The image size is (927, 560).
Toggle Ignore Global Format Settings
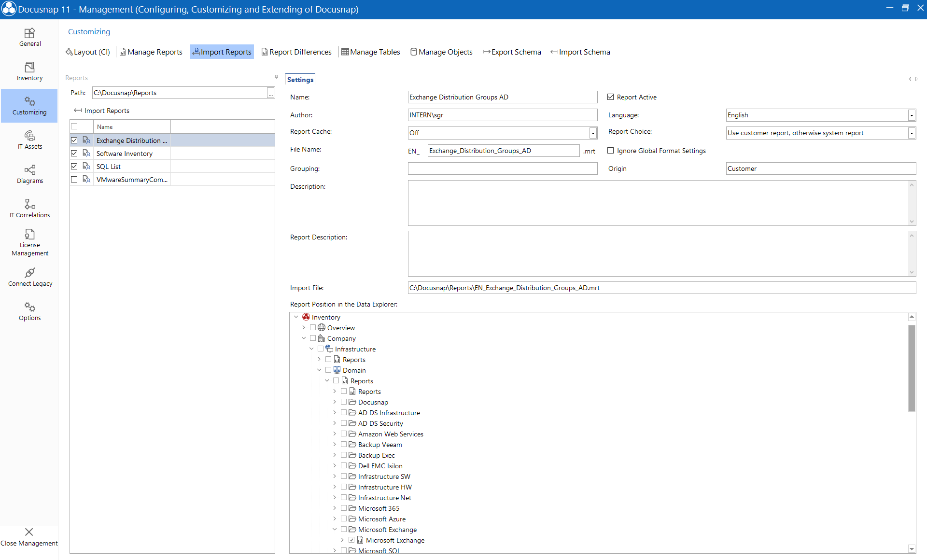pyautogui.click(x=610, y=151)
